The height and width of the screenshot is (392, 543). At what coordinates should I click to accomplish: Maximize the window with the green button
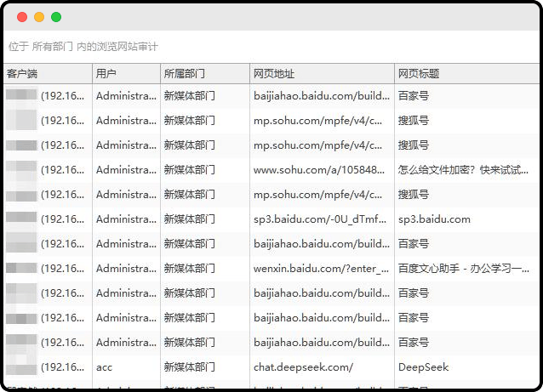(56, 17)
